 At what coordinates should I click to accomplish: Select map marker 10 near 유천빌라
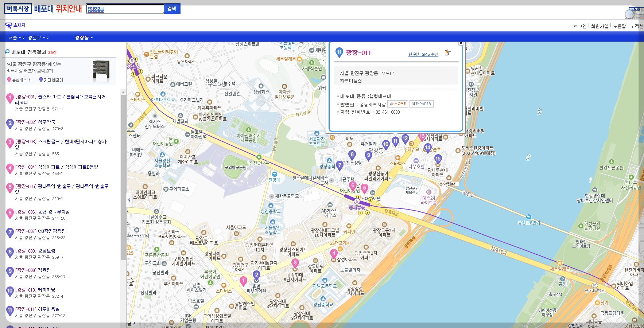click(x=386, y=145)
